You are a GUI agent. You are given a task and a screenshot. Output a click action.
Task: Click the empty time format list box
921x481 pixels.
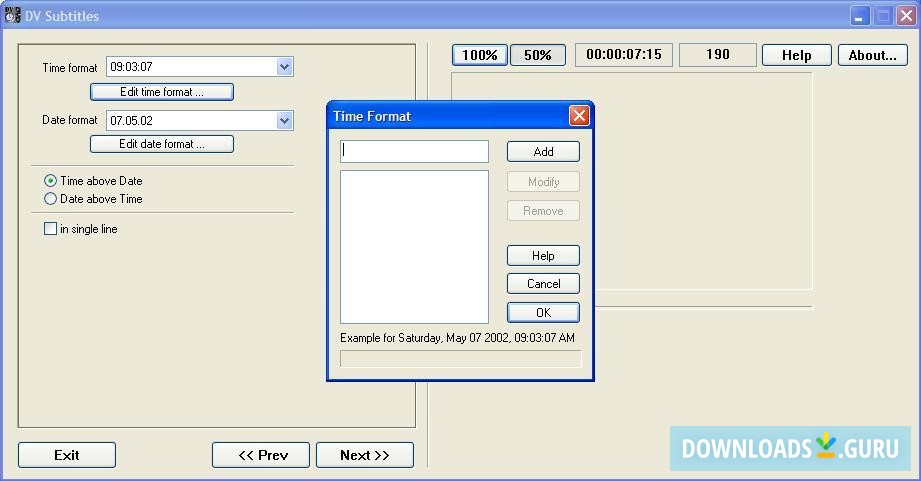coord(414,247)
